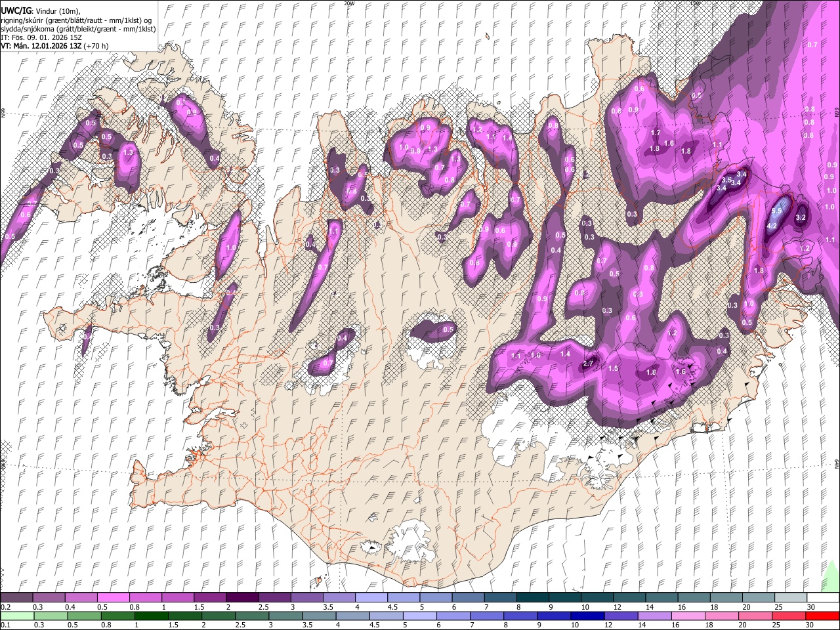Click the 1.7 precipitation value on the map
The height and width of the screenshot is (630, 840).
click(655, 133)
